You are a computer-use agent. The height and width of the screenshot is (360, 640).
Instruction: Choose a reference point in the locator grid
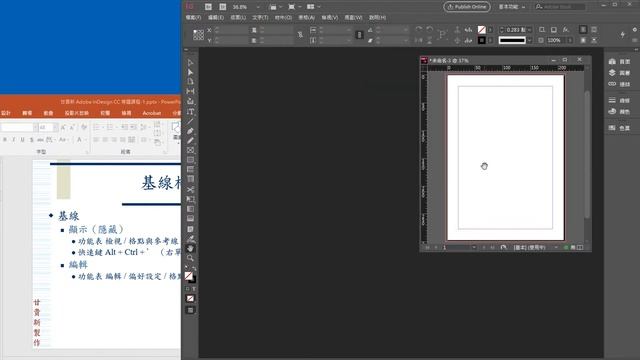pos(198,35)
